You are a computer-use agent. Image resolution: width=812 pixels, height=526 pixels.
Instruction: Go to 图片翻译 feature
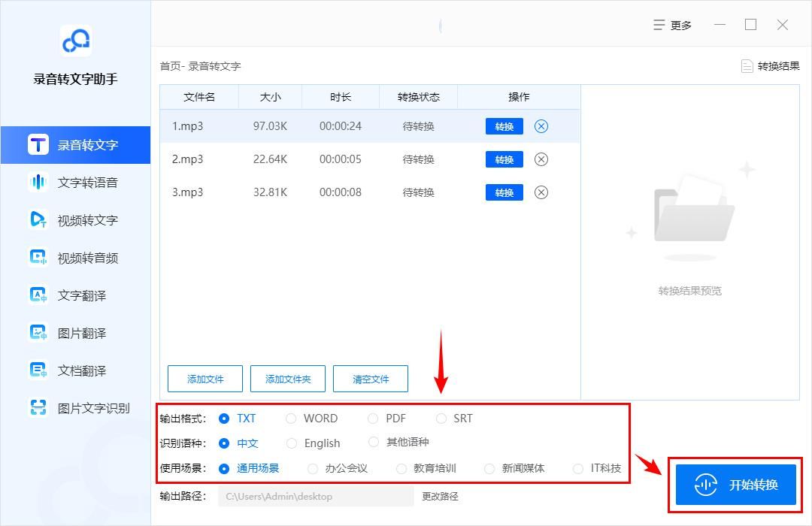tap(76, 333)
